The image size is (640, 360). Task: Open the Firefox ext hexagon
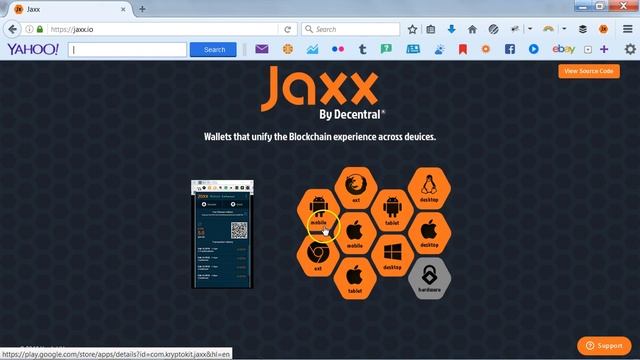[x=356, y=187]
